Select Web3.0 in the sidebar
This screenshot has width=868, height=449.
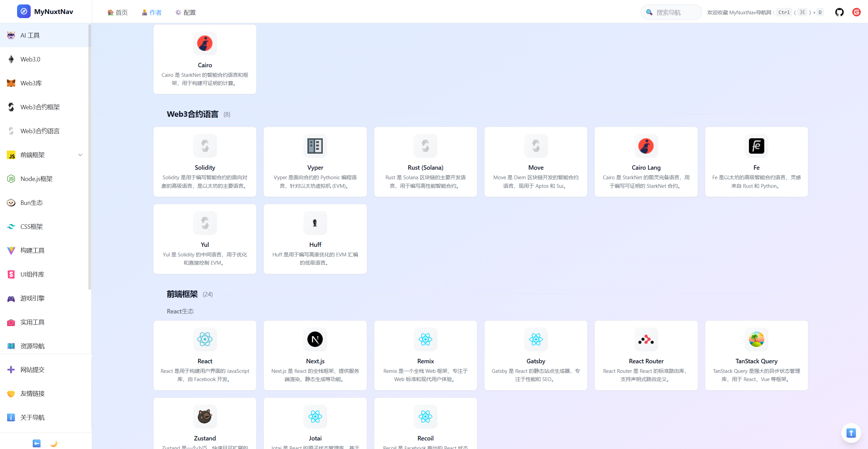tap(30, 59)
